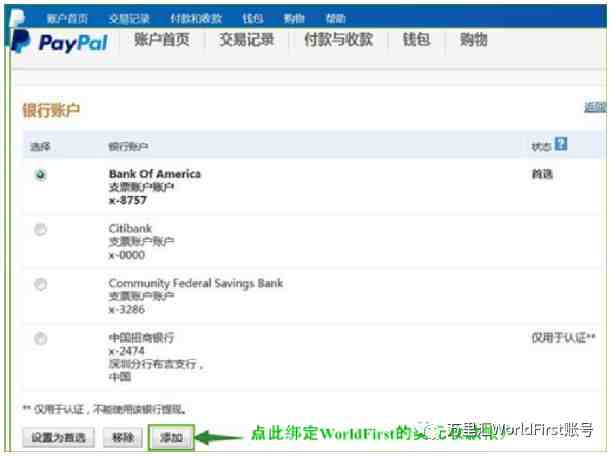Viewport: 613px width, 457px height.
Task: Open 付款和收款 in top blue bar
Action: point(196,18)
